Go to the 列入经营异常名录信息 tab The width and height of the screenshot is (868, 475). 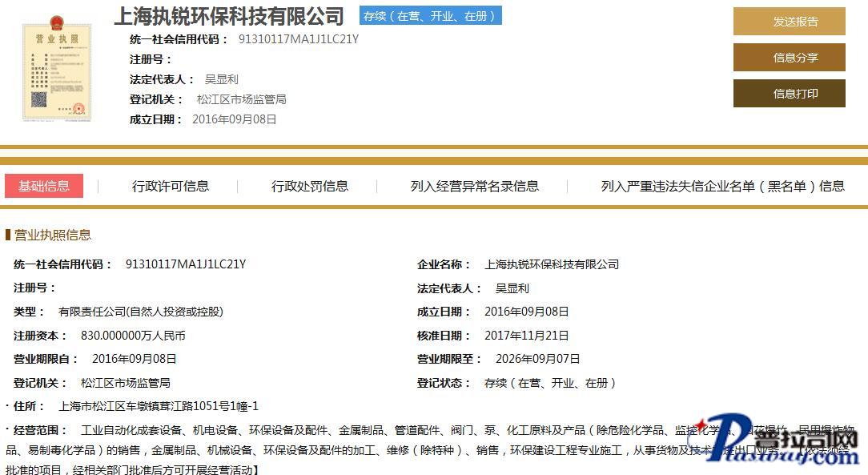click(x=475, y=186)
